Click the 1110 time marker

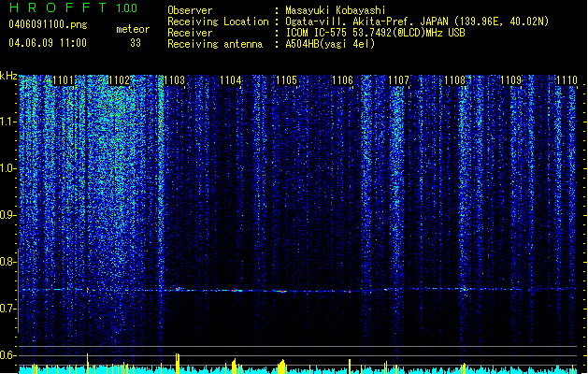click(567, 80)
